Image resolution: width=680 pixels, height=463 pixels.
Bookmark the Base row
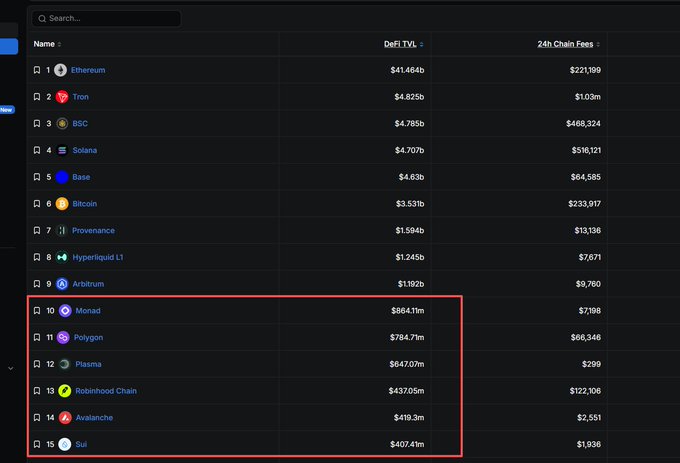[37, 177]
